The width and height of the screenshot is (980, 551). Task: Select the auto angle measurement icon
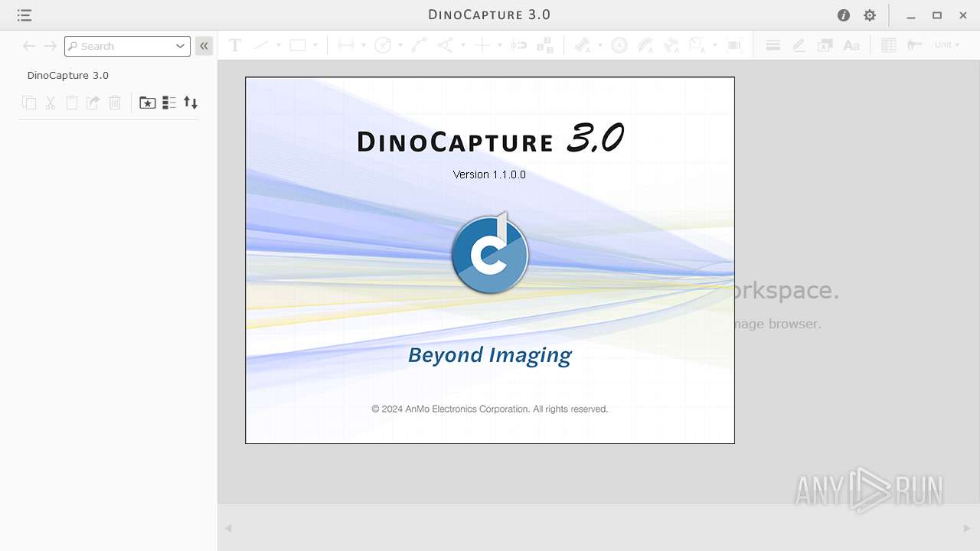[x=671, y=45]
